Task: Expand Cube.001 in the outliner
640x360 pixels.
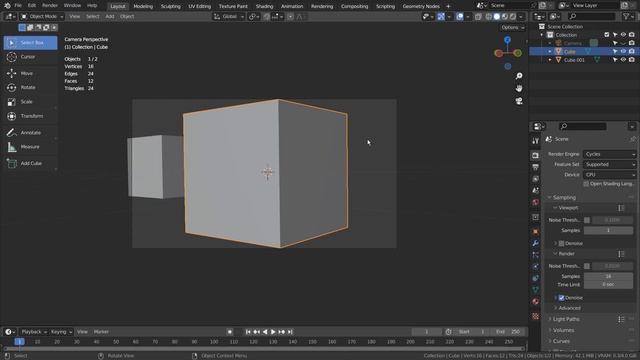Action: click(x=550, y=60)
